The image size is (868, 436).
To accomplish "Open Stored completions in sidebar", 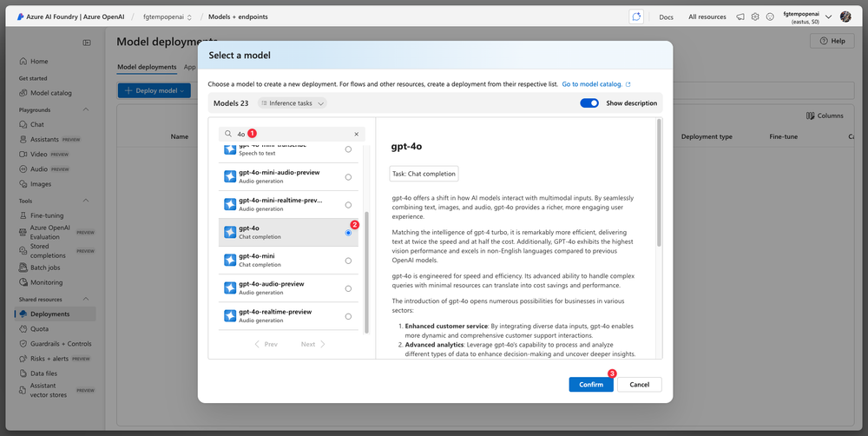I will [x=56, y=251].
